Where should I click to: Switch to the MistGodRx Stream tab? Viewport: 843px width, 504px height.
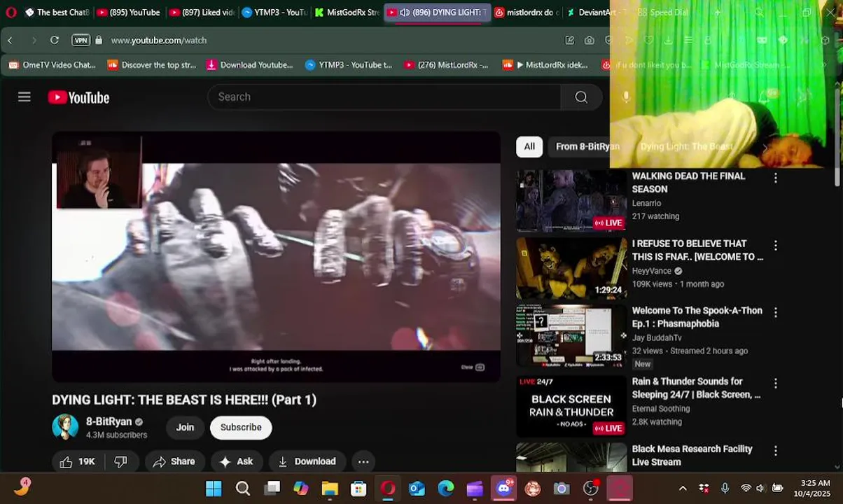pyautogui.click(x=347, y=13)
